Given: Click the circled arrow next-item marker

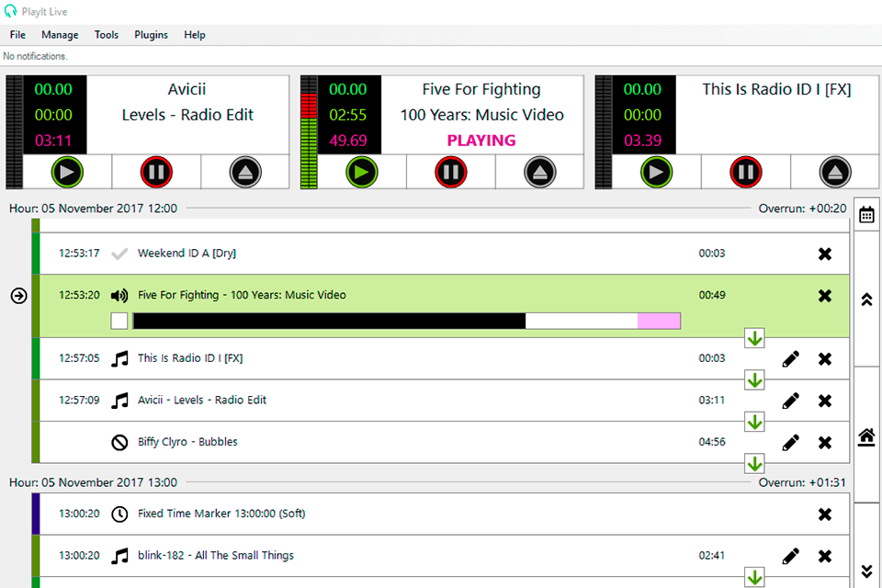Looking at the screenshot, I should [19, 296].
